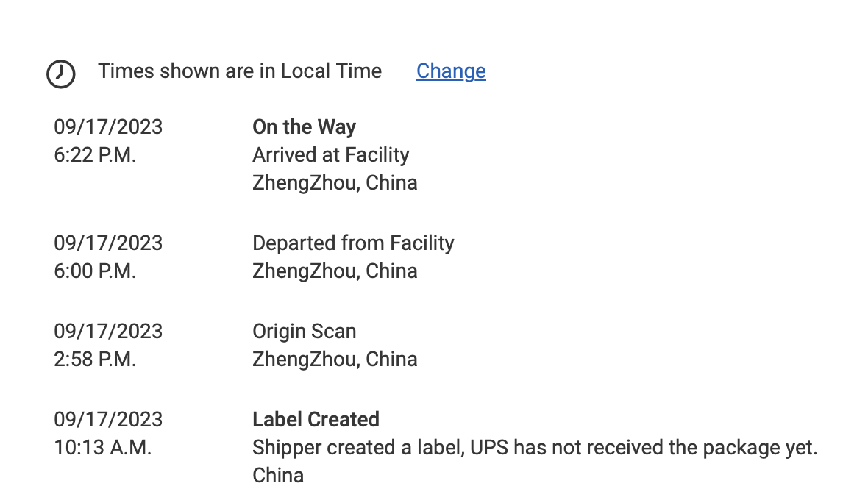Click the 'Origin Scan' entry
The height and width of the screenshot is (500, 868).
[x=305, y=332]
